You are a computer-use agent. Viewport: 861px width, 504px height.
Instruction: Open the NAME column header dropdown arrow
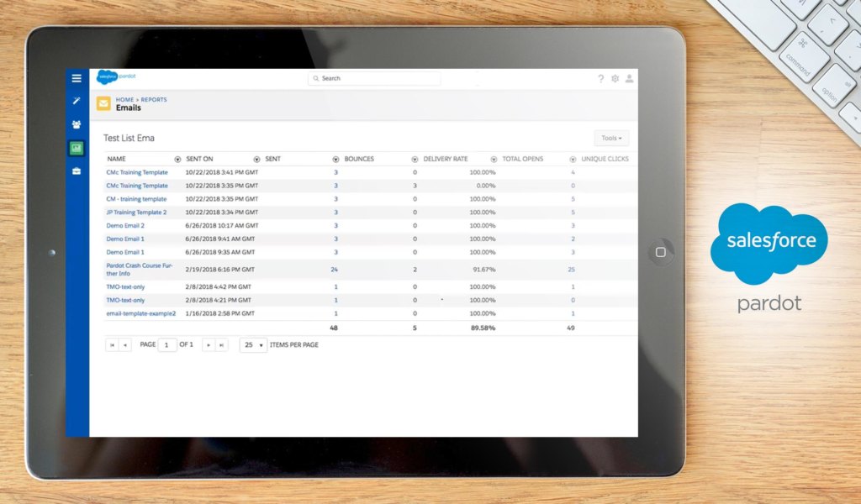pyautogui.click(x=177, y=159)
